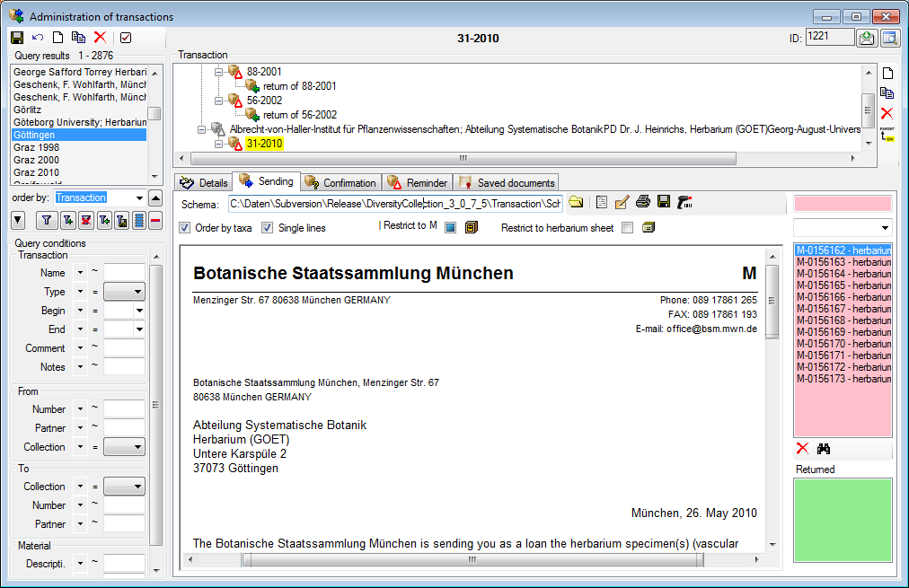Click the black down-arrow button left of the funnel
The image size is (909, 588).
point(18,220)
